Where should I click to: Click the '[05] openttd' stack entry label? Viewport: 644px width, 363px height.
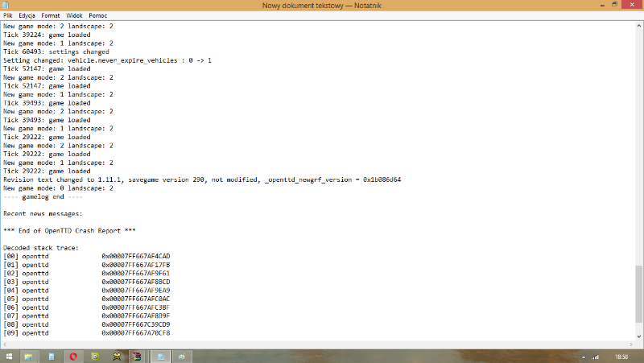26,299
